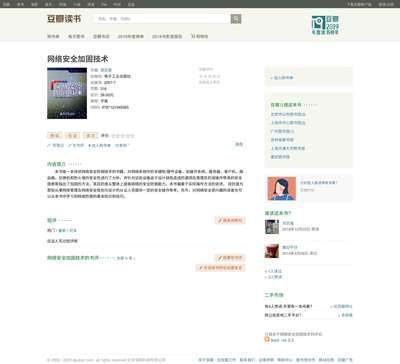Click the search magnifier button
Screen dimensions: 400x364
point(236,19)
